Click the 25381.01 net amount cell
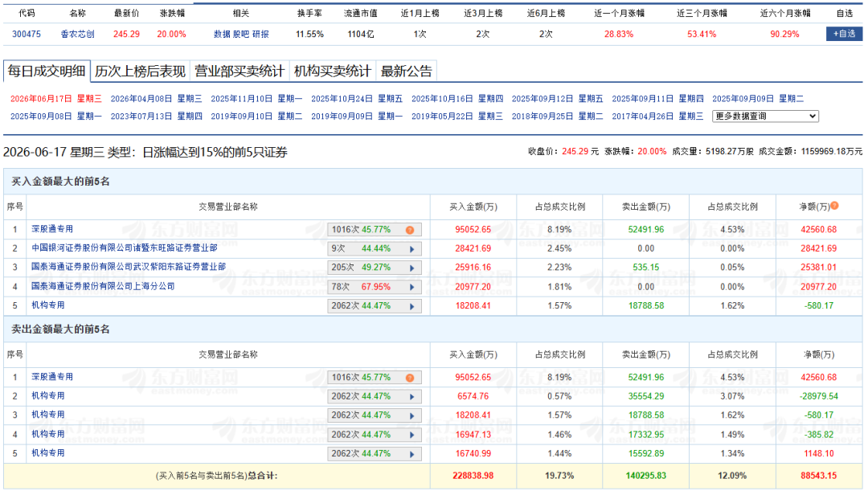 pos(818,267)
